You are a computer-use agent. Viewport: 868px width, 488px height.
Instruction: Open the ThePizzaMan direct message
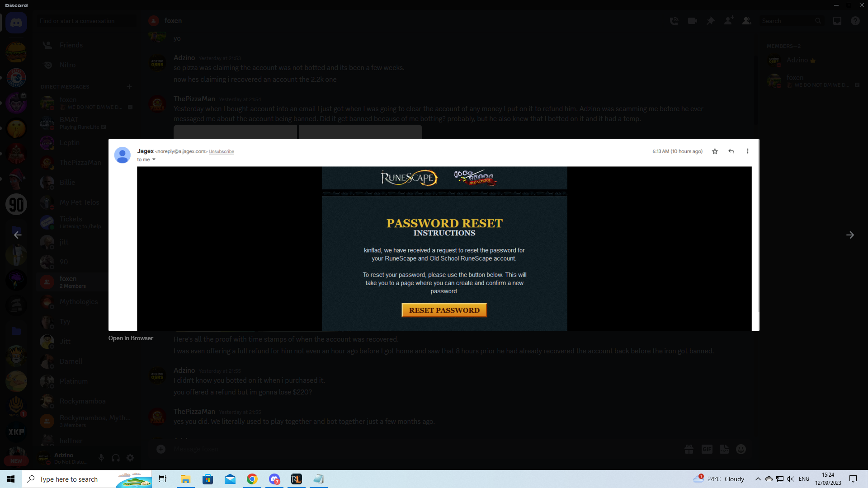(x=80, y=163)
